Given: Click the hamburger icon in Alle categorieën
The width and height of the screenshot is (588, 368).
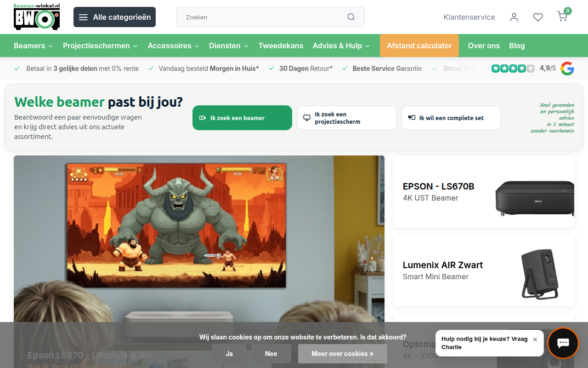Looking at the screenshot, I should click(x=83, y=17).
